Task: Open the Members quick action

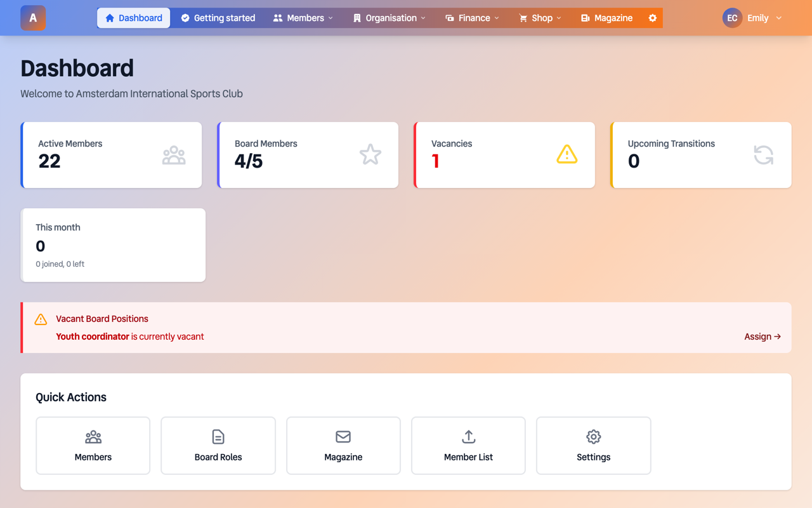Action: click(x=93, y=446)
